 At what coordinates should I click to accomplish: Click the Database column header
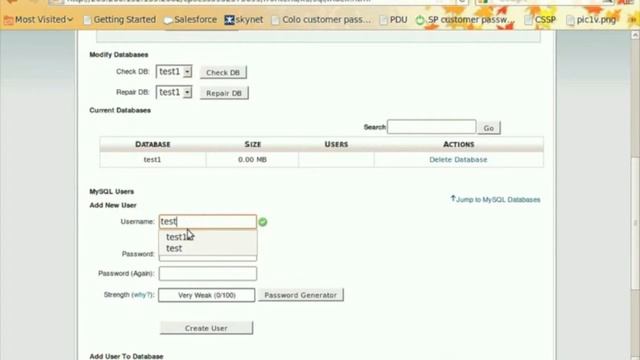153,144
